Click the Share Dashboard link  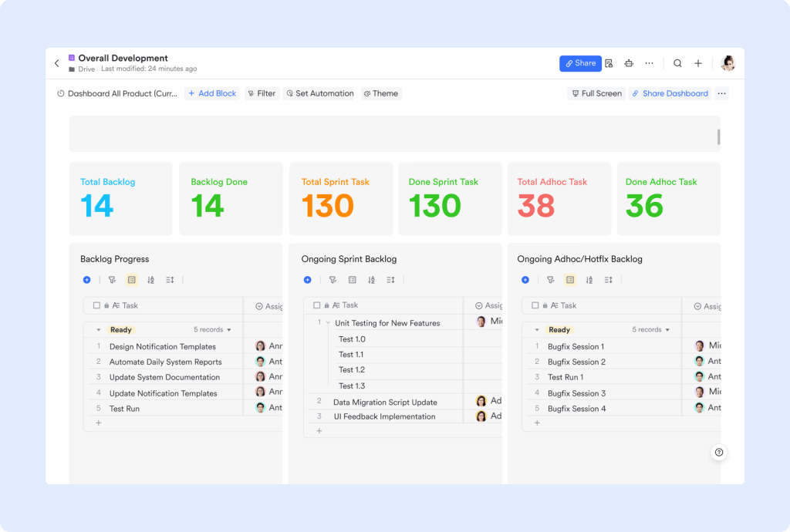point(670,93)
